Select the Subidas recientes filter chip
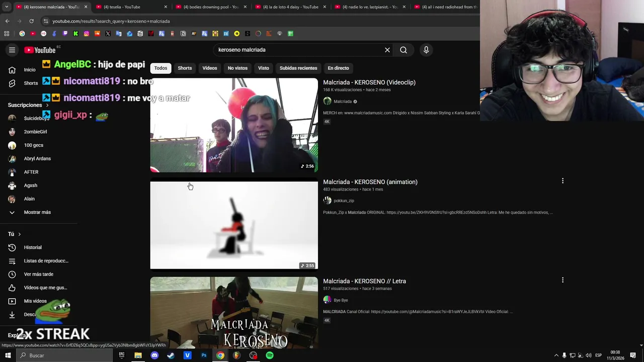This screenshot has height=362, width=644. point(298,68)
